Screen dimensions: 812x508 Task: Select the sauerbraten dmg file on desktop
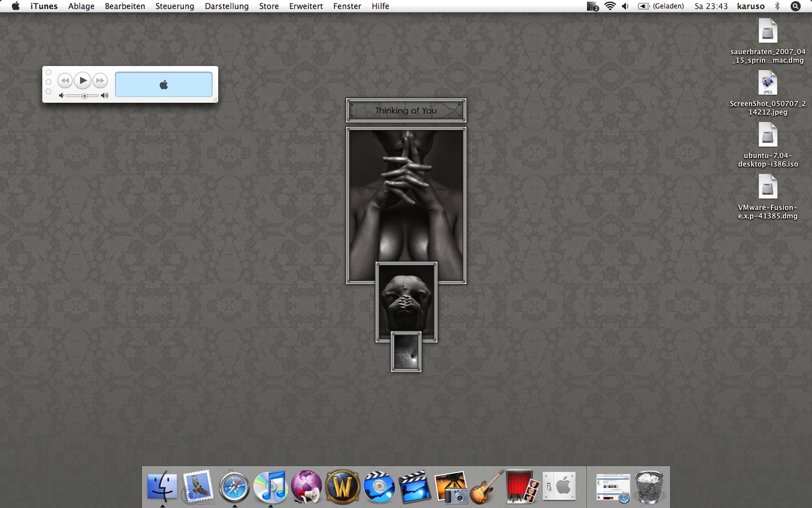tap(767, 41)
